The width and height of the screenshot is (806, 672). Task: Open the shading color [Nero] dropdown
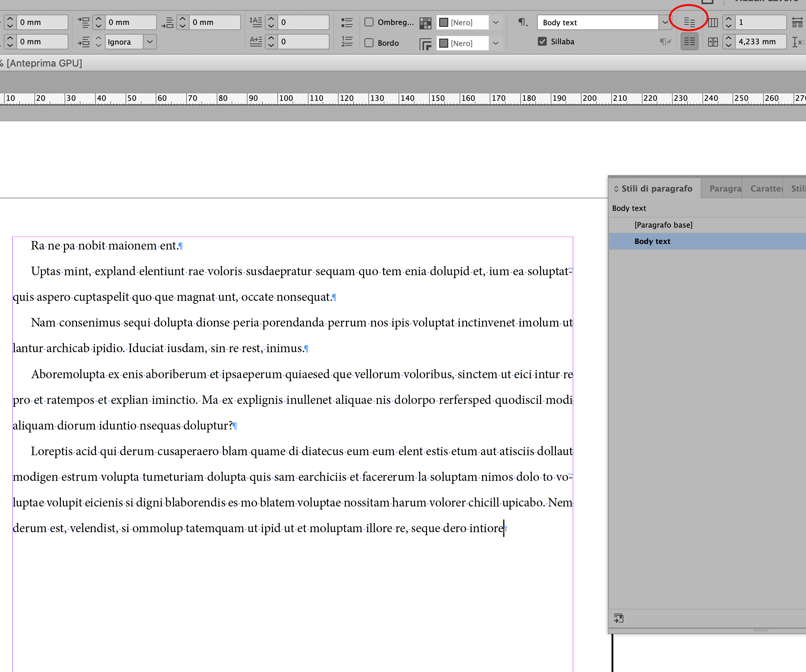click(x=495, y=22)
